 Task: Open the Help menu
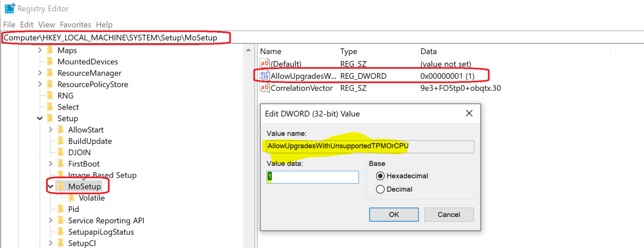pos(104,25)
